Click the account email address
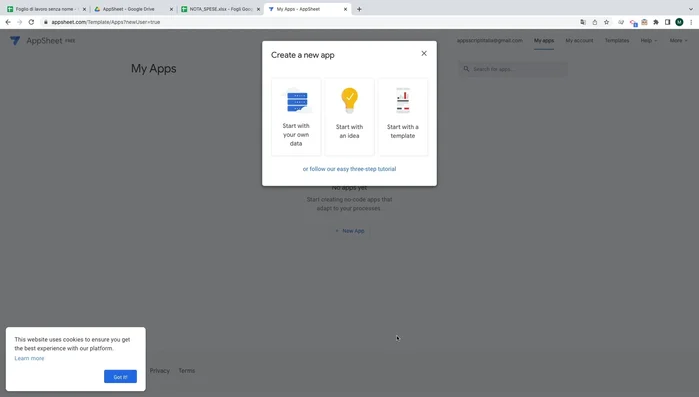Viewport: 699px width, 397px height. (489, 41)
